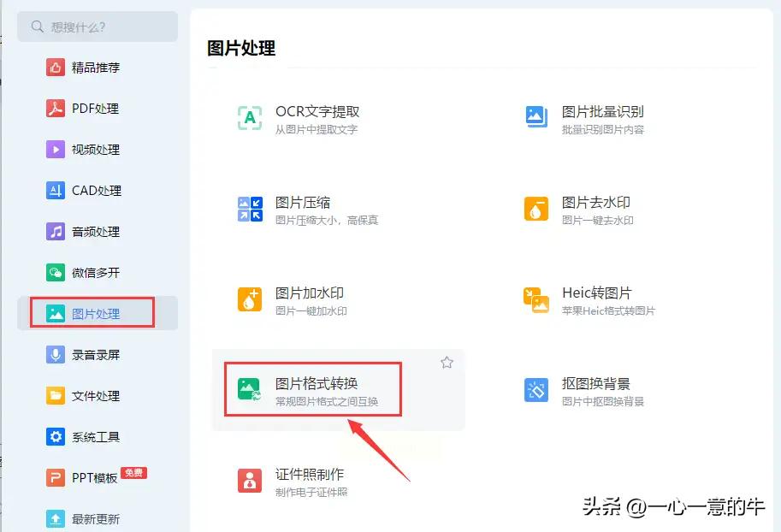This screenshot has height=532, width=781.
Task: Open the 图片压缩 compression tool
Action: coord(248,209)
